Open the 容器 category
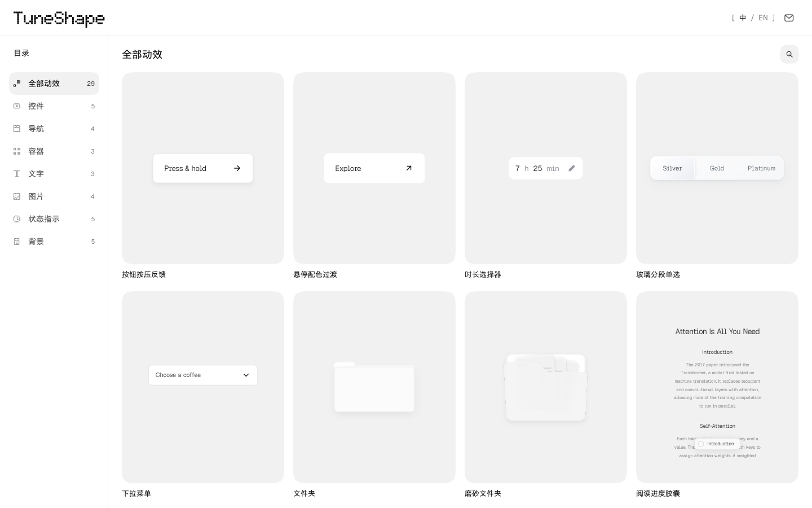Viewport: 812px width, 508px height. (54, 151)
